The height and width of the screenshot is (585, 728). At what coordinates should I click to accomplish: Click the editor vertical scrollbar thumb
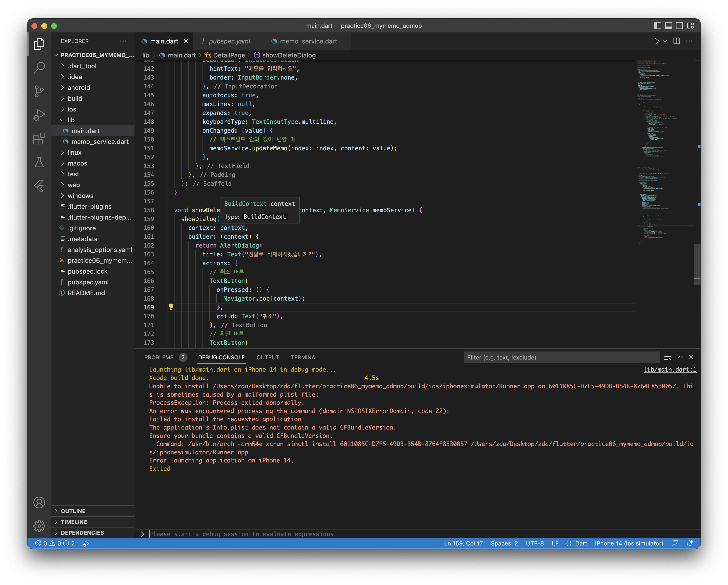coord(697,265)
